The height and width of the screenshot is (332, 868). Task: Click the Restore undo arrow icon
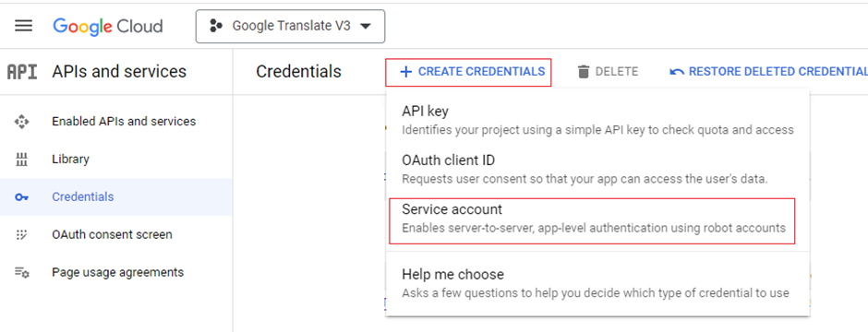pos(677,72)
